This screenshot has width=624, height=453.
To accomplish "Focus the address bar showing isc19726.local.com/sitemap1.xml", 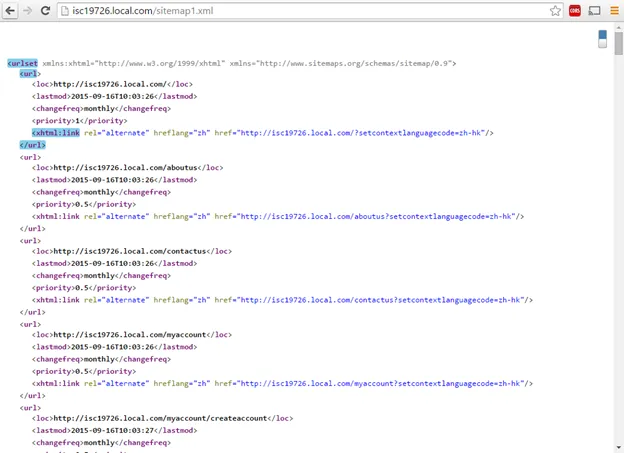I will click(x=310, y=11).
